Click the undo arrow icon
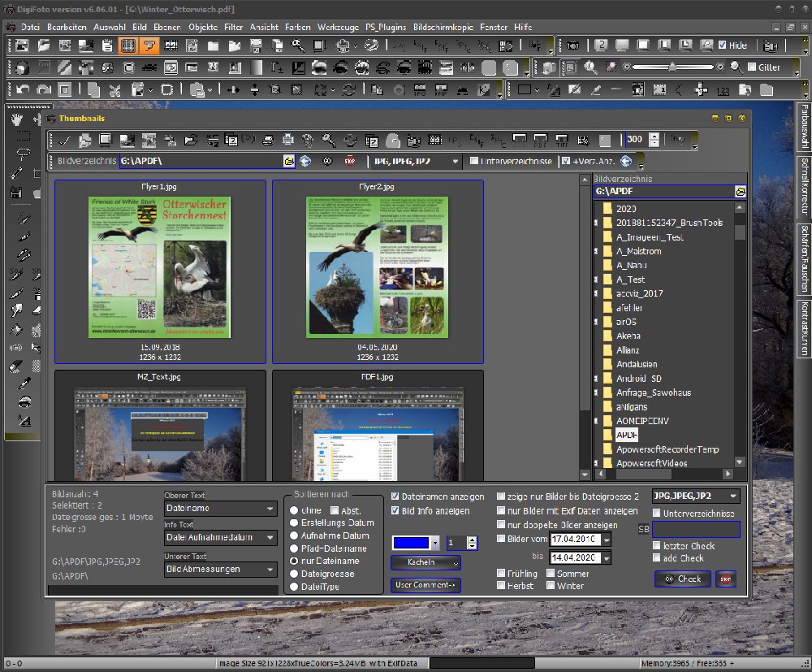This screenshot has width=812, height=672. click(23, 89)
